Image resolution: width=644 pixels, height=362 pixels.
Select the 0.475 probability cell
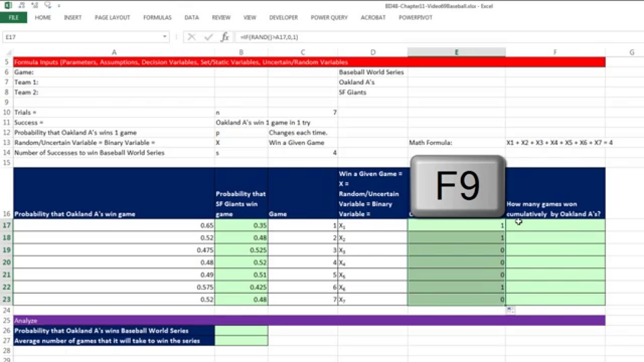(x=114, y=250)
